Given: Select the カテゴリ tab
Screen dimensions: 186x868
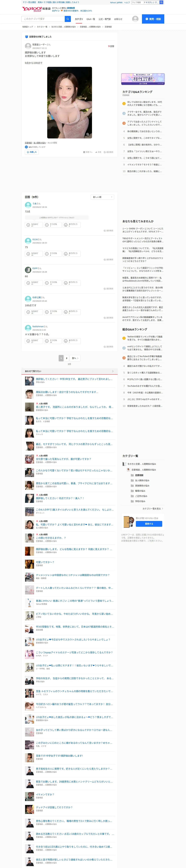Looking at the screenshot, I should [79, 19].
